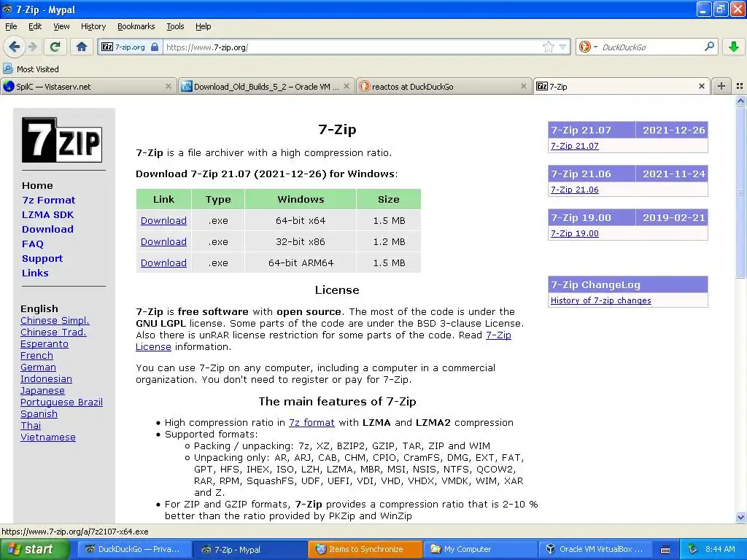Open the Bookmarks menu
The width and height of the screenshot is (747, 560).
pyautogui.click(x=136, y=26)
